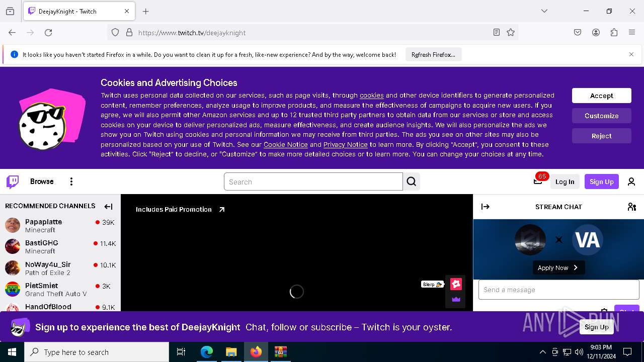Open the Privacy Notice link
This screenshot has height=362, width=644.
click(346, 144)
